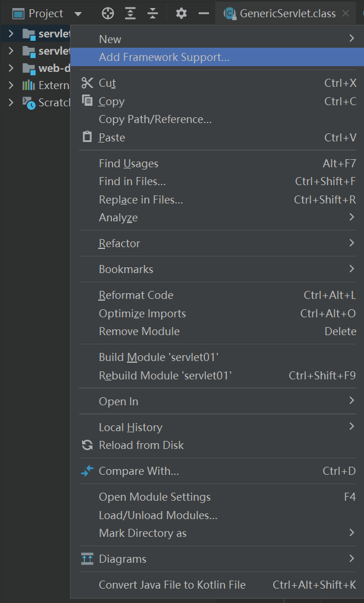The height and width of the screenshot is (603, 364).
Task: Click the Cut scissors icon
Action: tap(87, 83)
